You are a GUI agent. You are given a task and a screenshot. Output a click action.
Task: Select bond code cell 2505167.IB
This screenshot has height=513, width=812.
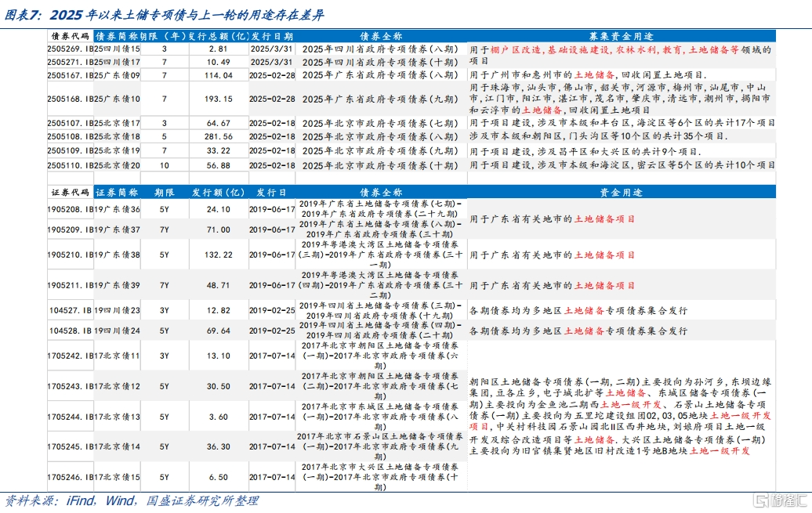tap(71, 75)
